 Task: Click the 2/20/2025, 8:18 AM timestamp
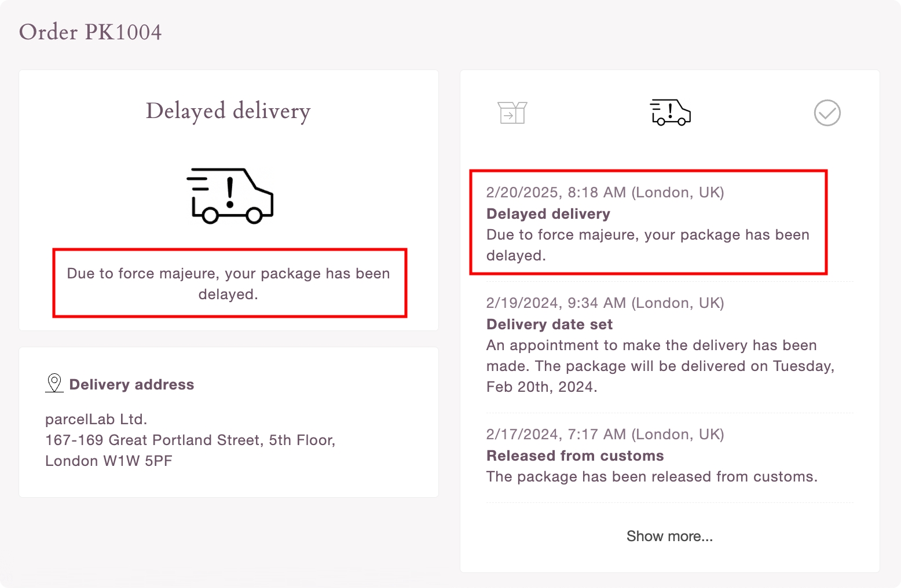pos(605,192)
